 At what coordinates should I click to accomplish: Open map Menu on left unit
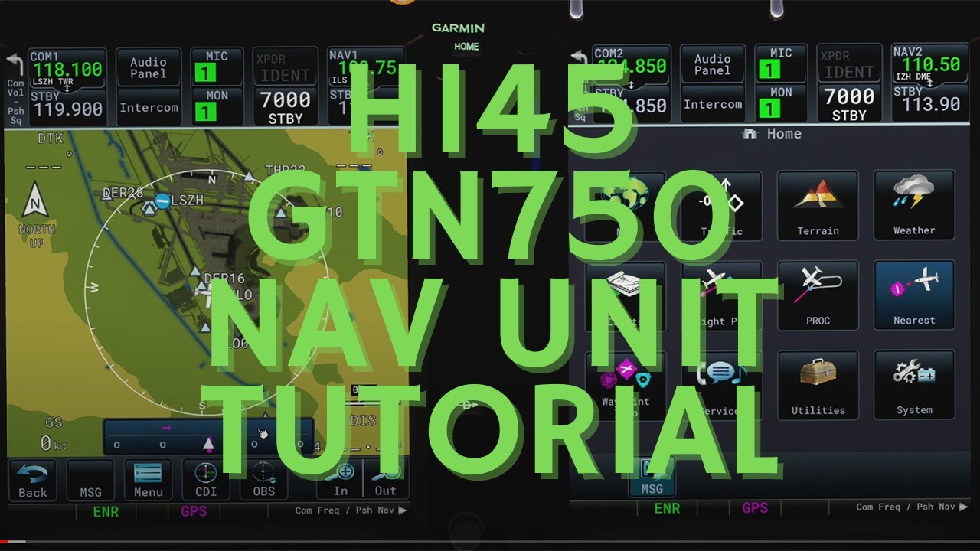coord(148,481)
